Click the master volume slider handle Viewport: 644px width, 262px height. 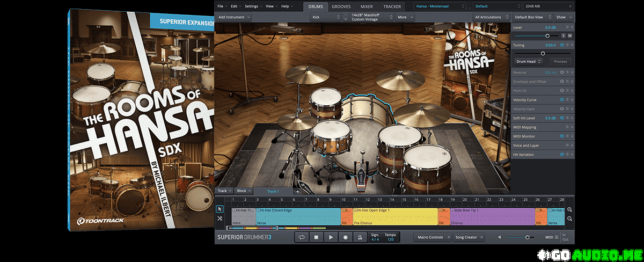(528, 237)
